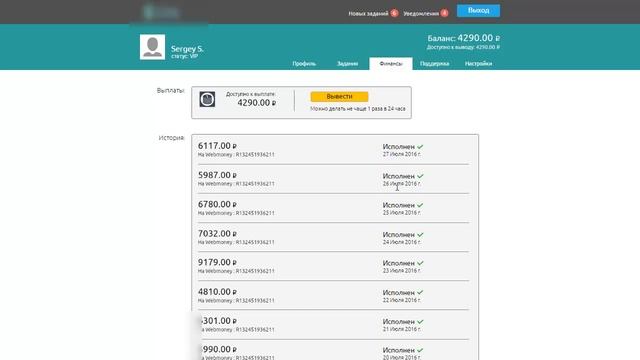Click the статус: VIP label
Image resolution: width=640 pixels, height=360 pixels.
tap(184, 56)
